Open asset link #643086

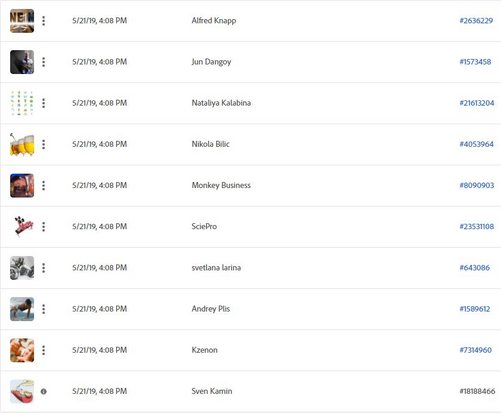pos(475,268)
